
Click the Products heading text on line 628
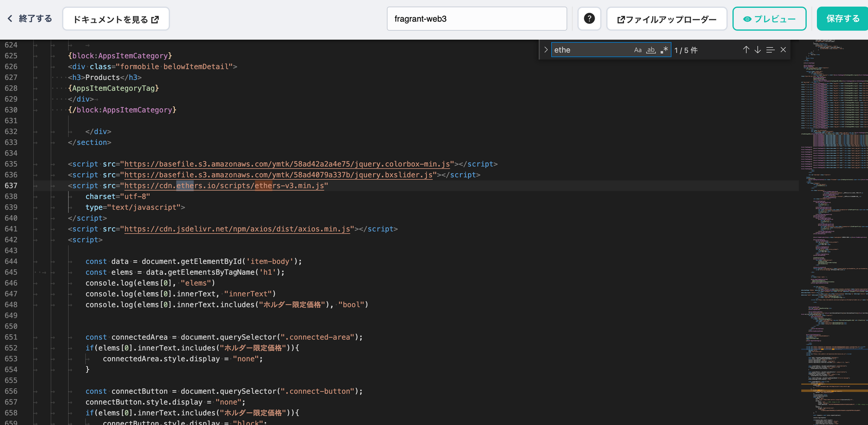pyautogui.click(x=102, y=77)
